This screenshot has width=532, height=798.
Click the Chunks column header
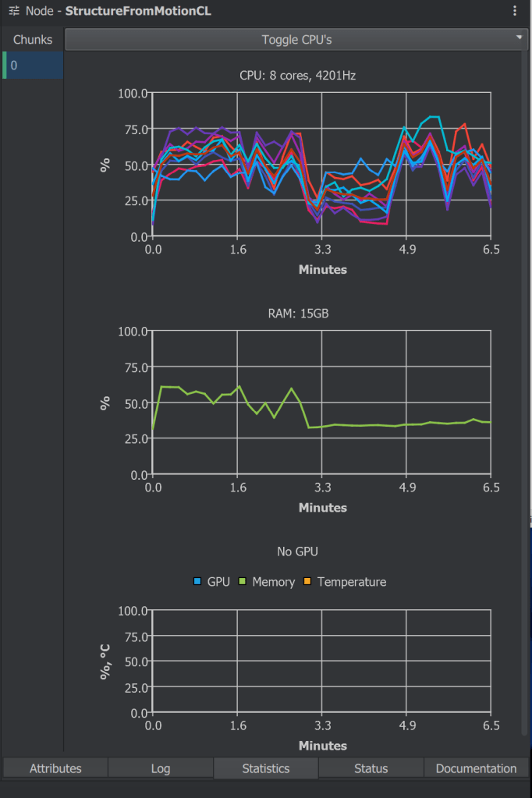[x=33, y=40]
